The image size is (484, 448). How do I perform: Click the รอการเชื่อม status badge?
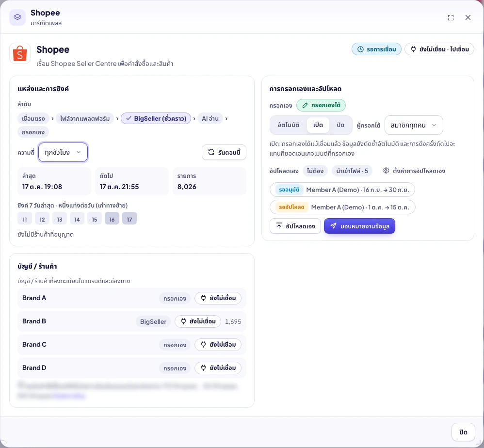point(377,49)
